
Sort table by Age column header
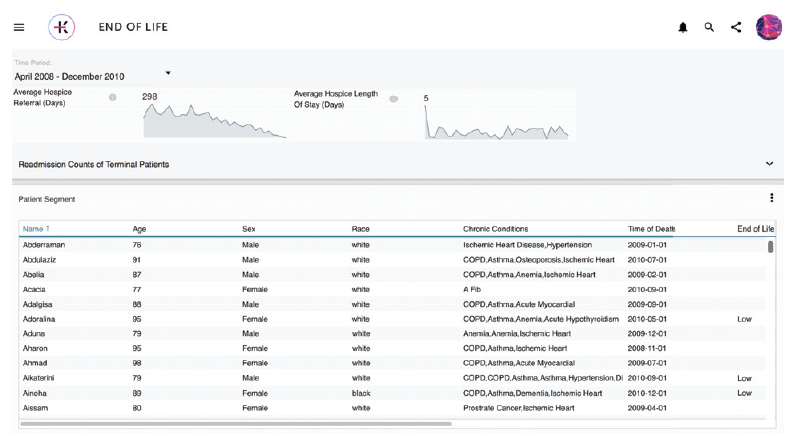[x=139, y=229]
